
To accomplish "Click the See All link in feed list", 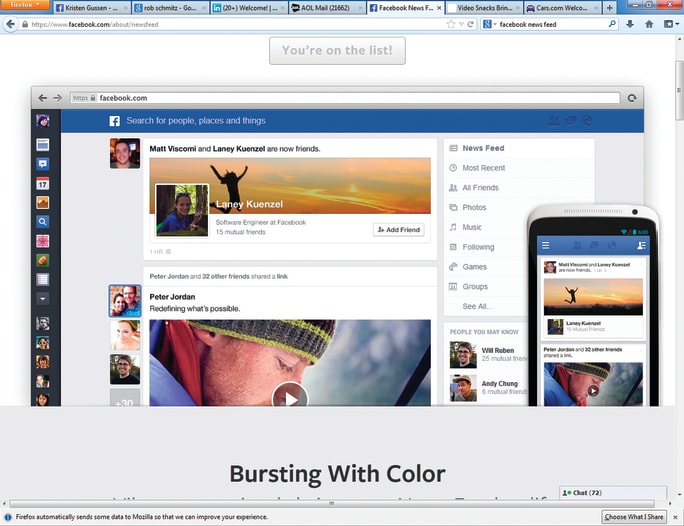I will point(476,307).
